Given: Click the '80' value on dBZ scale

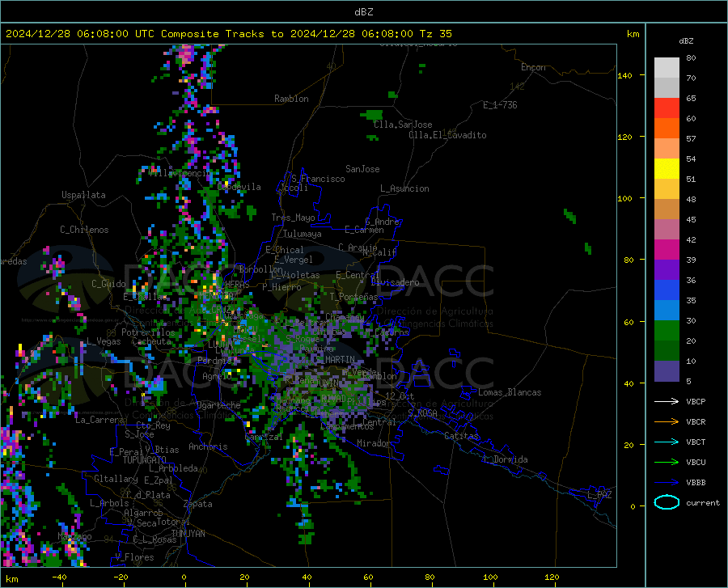Looking at the screenshot, I should click(x=691, y=57).
